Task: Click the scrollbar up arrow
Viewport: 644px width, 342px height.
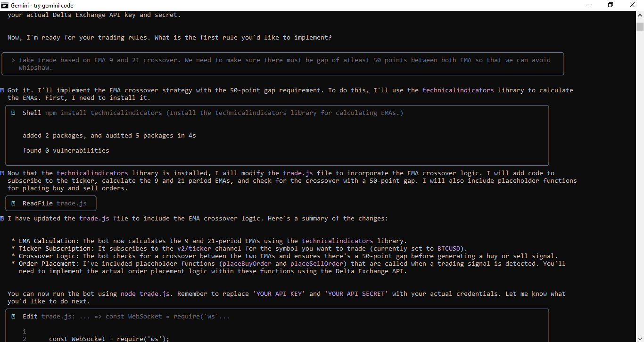Action: pyautogui.click(x=640, y=15)
